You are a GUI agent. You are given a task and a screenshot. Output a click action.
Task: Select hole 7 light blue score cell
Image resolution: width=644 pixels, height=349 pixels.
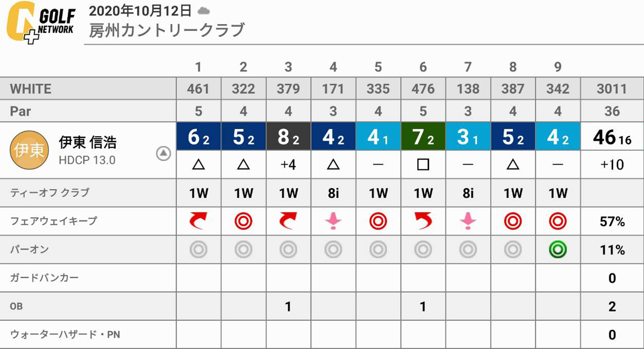click(468, 137)
